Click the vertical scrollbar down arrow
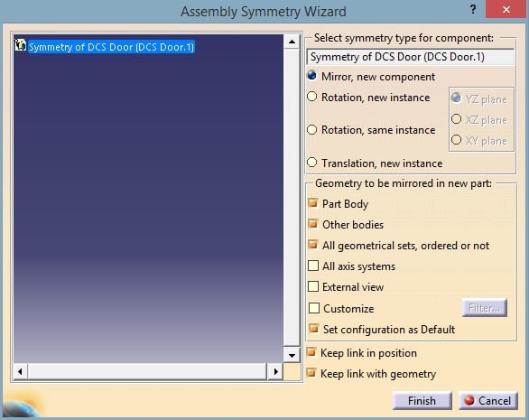The width and height of the screenshot is (529, 420). point(292,355)
